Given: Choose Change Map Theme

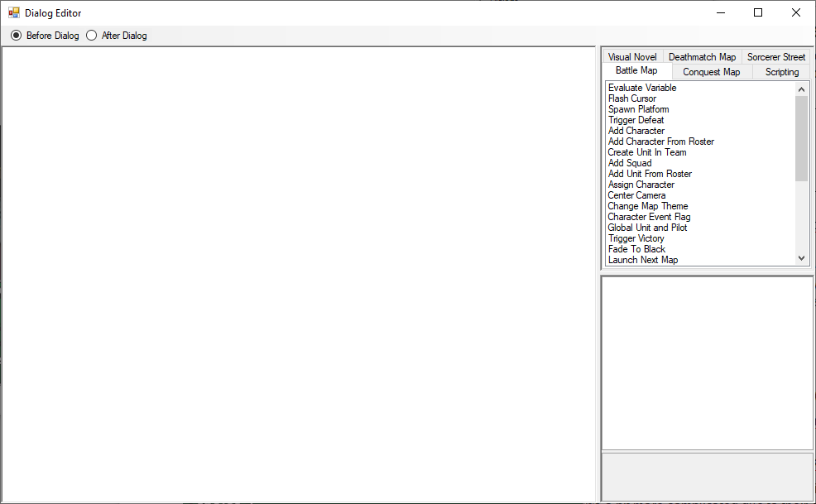Looking at the screenshot, I should pos(648,206).
